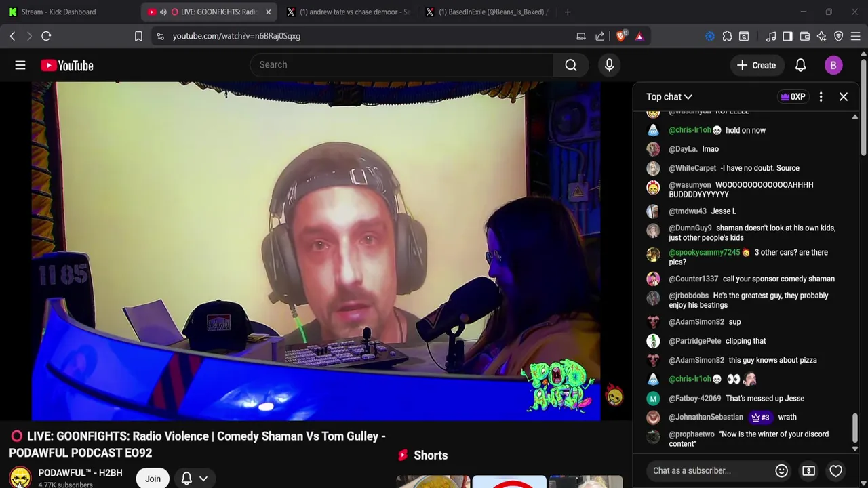The width and height of the screenshot is (868, 488).
Task: Open site settings icon in address bar
Action: (160, 36)
